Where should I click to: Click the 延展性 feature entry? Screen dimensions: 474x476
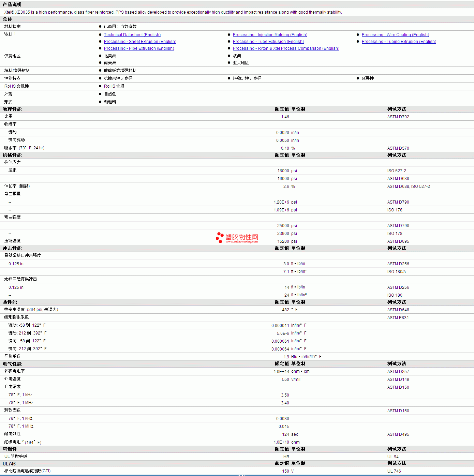point(368,78)
